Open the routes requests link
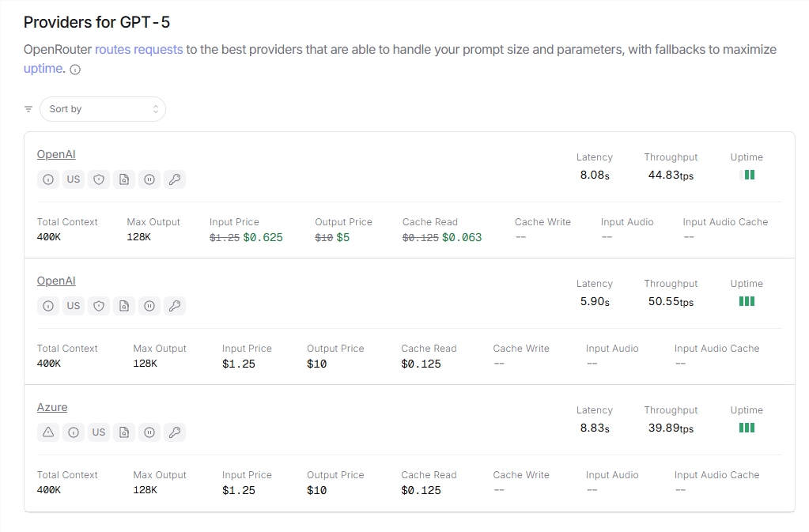Image resolution: width=809 pixels, height=532 pixels. (138, 49)
